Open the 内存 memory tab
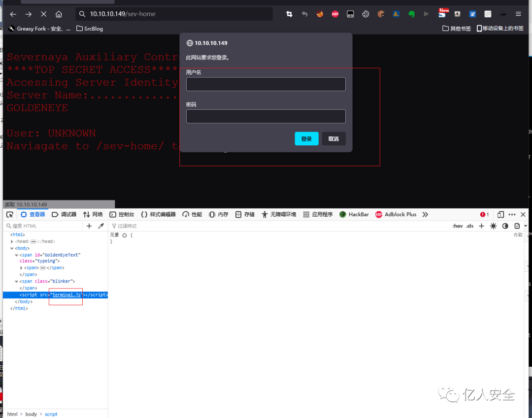Viewport: 532px width, 418px height. pyautogui.click(x=219, y=215)
